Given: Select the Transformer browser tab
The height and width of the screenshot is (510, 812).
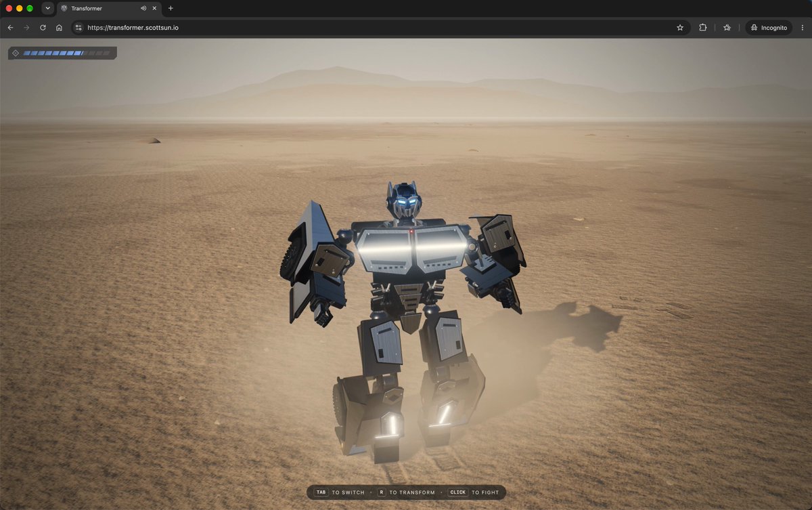Looking at the screenshot, I should (109, 9).
